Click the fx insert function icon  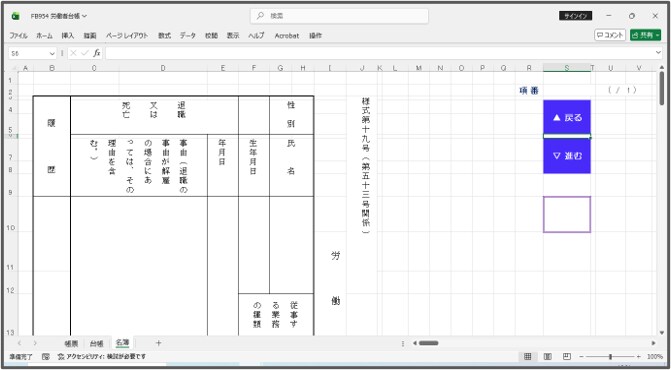point(97,53)
